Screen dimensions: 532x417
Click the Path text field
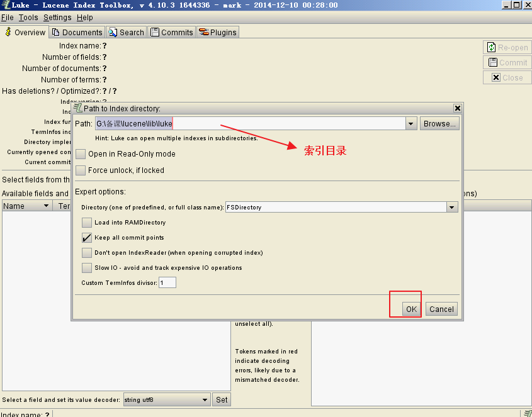[x=251, y=124]
